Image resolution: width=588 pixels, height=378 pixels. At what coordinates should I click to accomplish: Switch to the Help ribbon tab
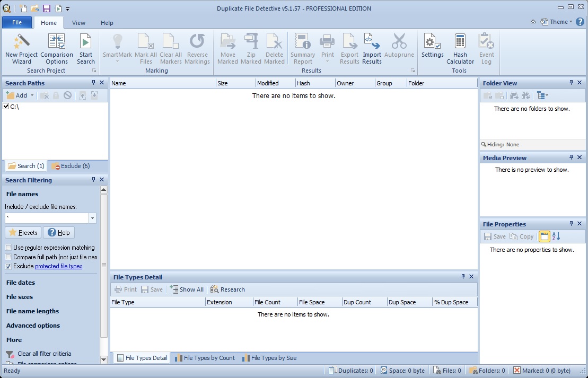click(107, 23)
